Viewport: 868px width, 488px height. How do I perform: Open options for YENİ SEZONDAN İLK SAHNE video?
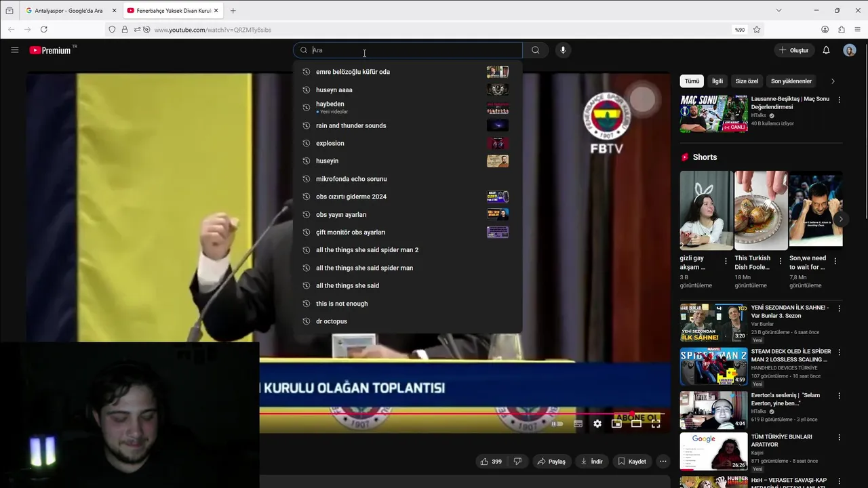click(840, 308)
